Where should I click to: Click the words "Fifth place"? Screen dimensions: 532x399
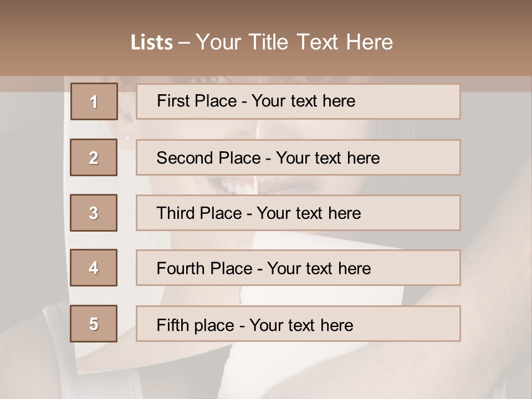tap(195, 325)
